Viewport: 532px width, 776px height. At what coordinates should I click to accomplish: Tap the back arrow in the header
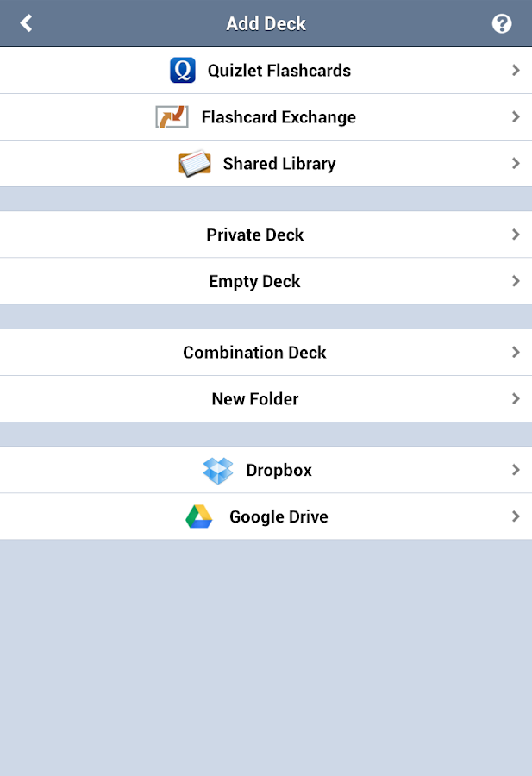pos(26,22)
